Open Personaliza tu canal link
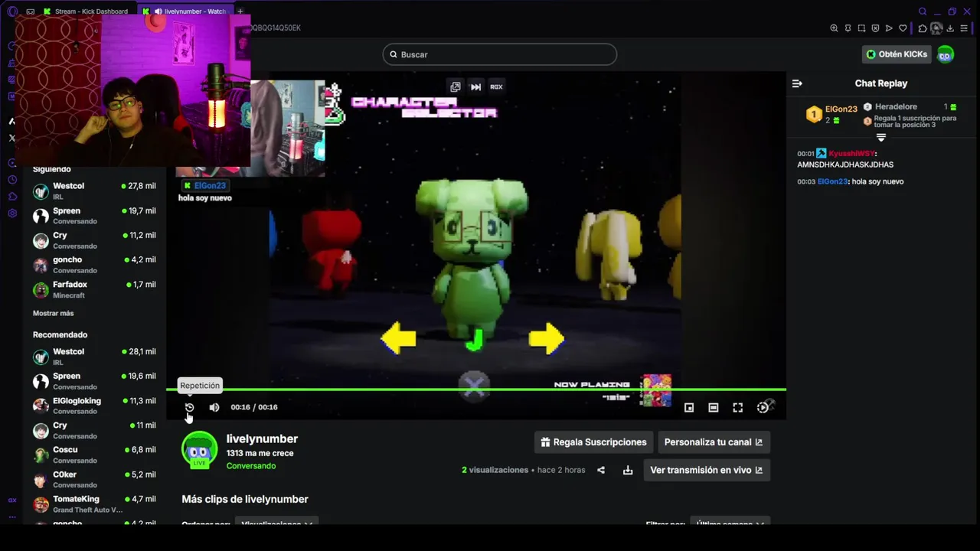The image size is (980, 551). coord(714,442)
